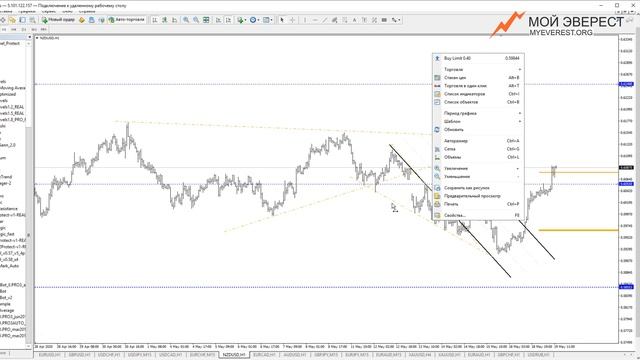Toggle the Auto-trading button in the toolbar
Image resolution: width=640 pixels, height=360 pixels.
pos(126,20)
